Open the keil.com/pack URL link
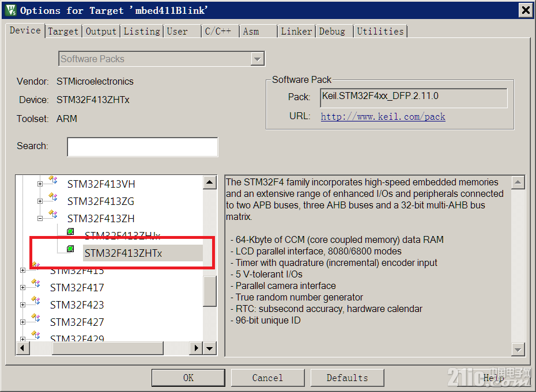 tap(383, 117)
